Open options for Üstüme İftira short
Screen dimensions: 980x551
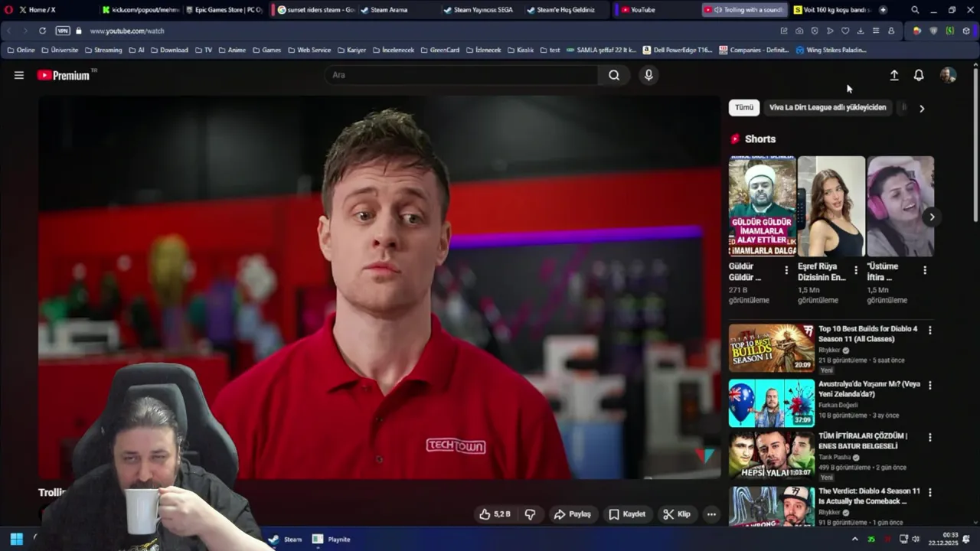coord(925,270)
